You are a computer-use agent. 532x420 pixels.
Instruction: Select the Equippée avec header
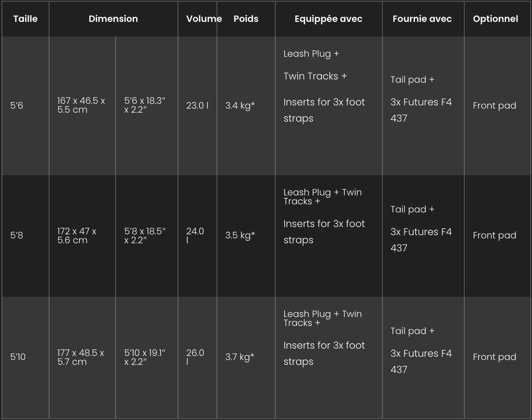point(328,19)
